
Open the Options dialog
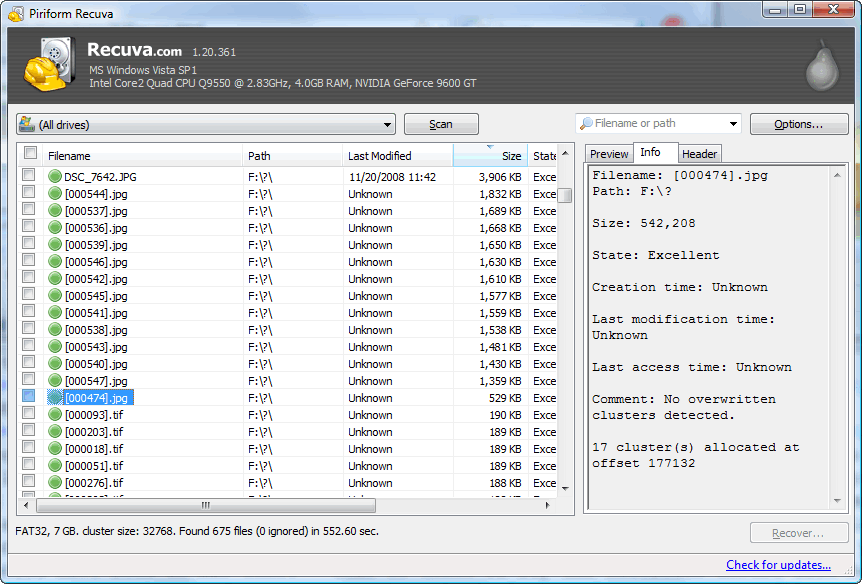[x=799, y=124]
